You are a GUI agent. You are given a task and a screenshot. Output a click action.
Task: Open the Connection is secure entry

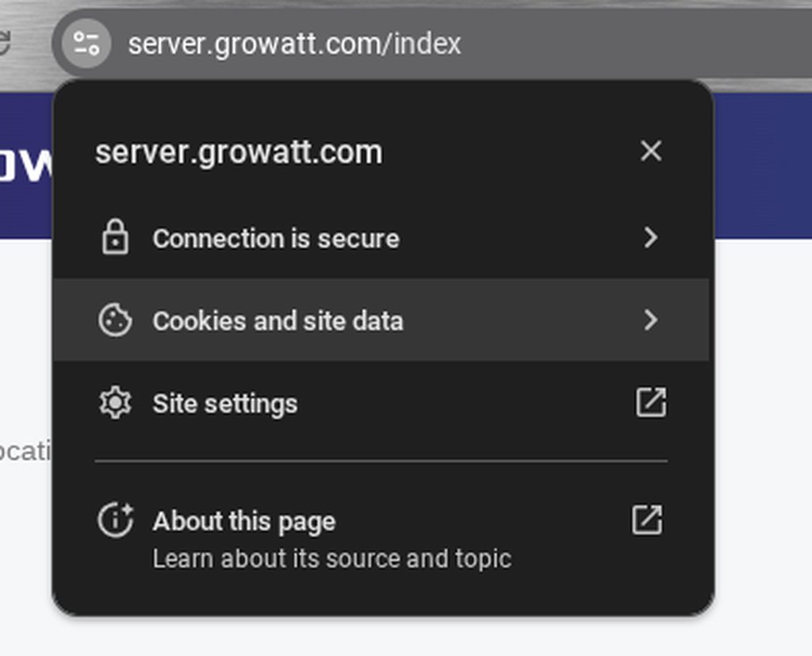point(276,238)
